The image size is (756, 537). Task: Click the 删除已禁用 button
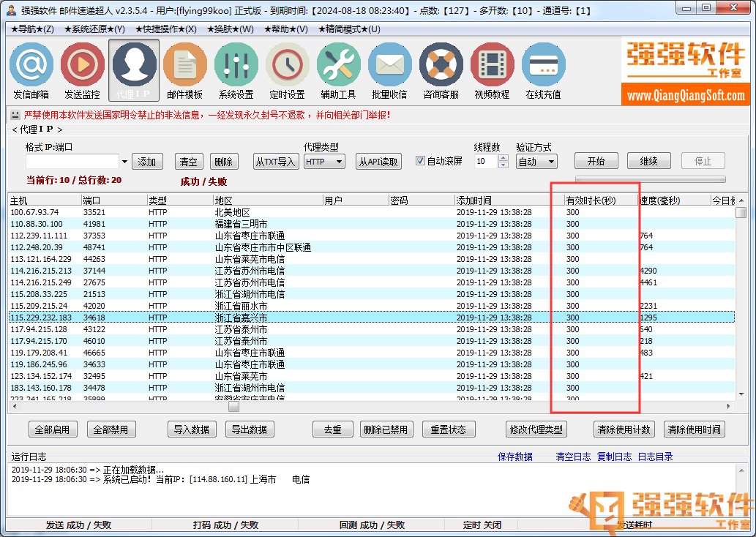click(x=386, y=429)
